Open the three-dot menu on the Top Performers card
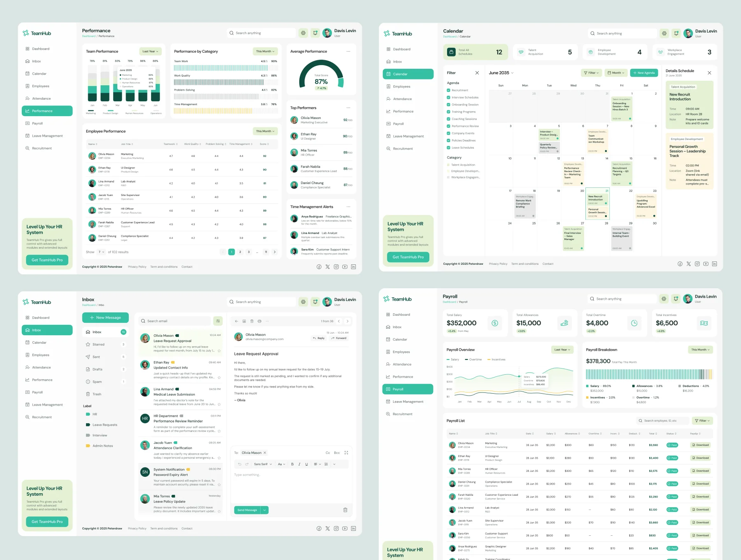The width and height of the screenshot is (741, 560). (x=348, y=108)
